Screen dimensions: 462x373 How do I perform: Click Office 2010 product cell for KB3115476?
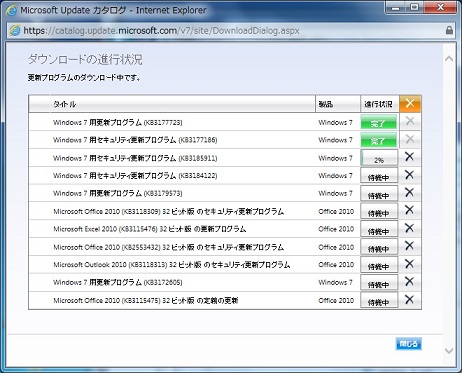336,229
